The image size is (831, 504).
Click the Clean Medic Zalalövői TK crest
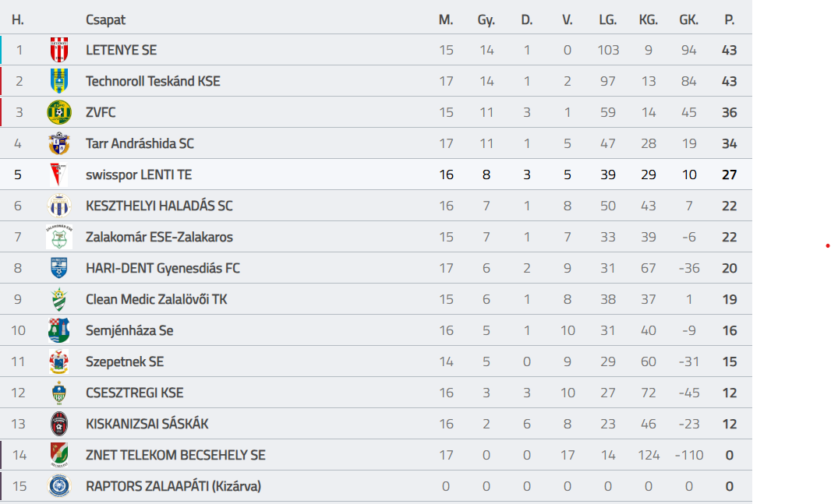pyautogui.click(x=59, y=299)
